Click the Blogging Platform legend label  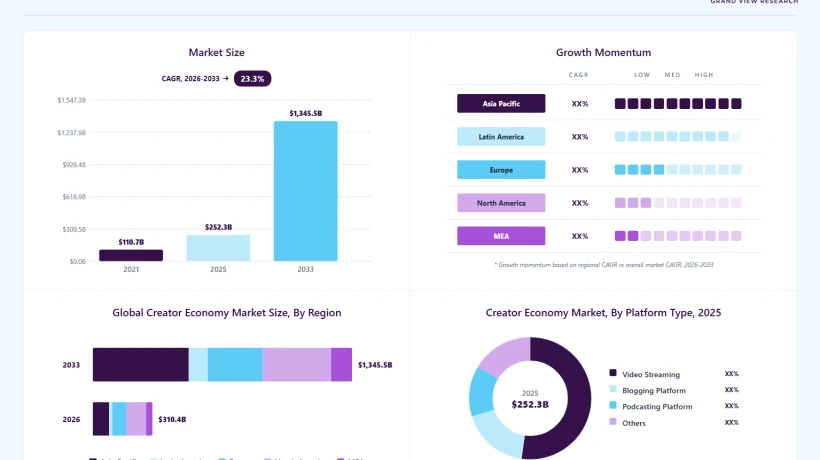pos(654,390)
